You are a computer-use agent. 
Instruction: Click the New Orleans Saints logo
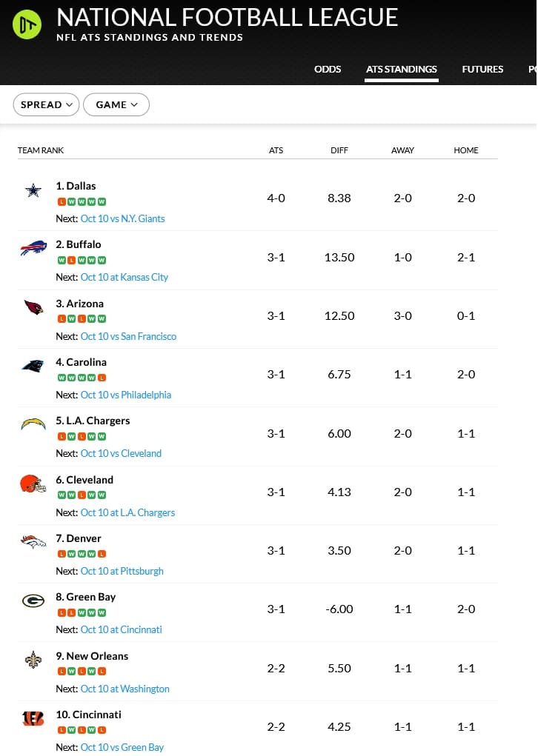33,660
